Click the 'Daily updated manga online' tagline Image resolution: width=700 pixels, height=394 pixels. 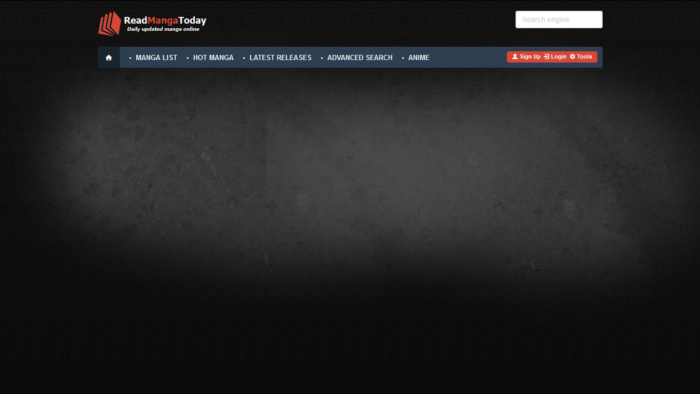163,29
